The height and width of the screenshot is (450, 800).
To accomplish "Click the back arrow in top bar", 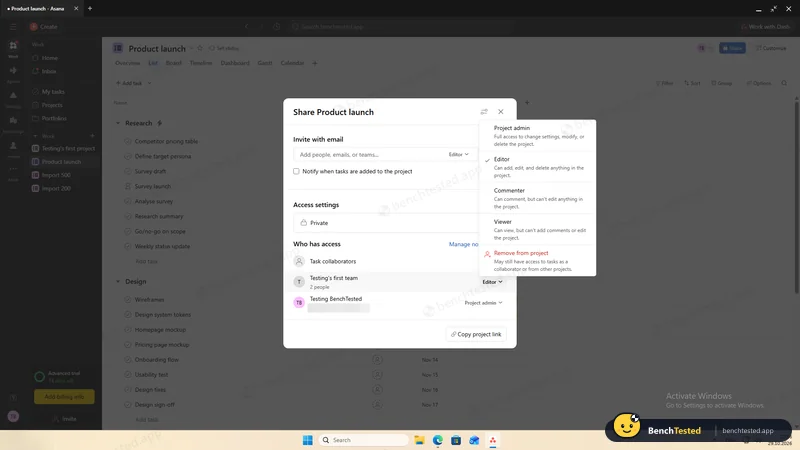I will click(x=247, y=27).
